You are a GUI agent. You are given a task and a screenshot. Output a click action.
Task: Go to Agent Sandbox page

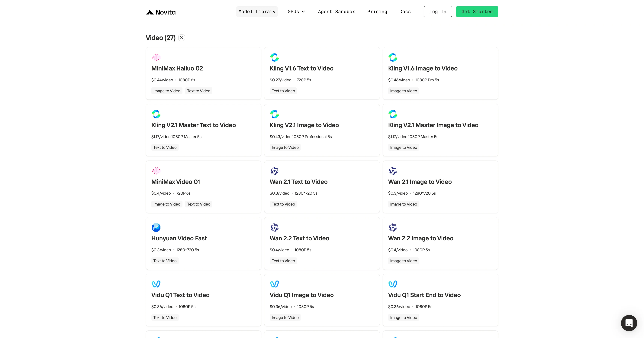pos(336,11)
